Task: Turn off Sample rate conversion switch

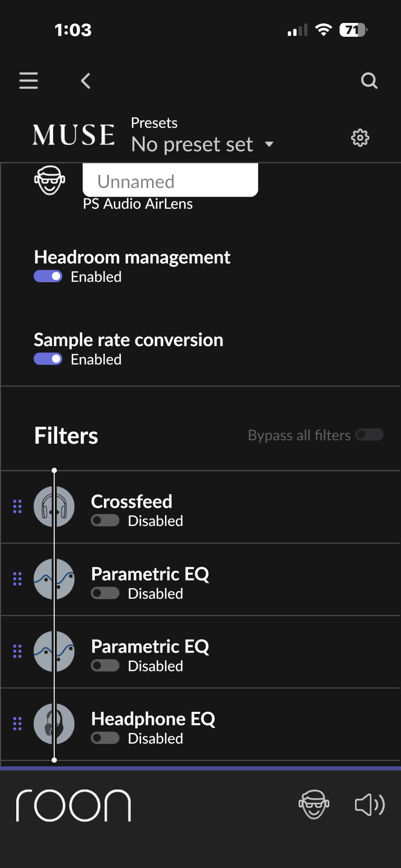Action: click(x=48, y=359)
